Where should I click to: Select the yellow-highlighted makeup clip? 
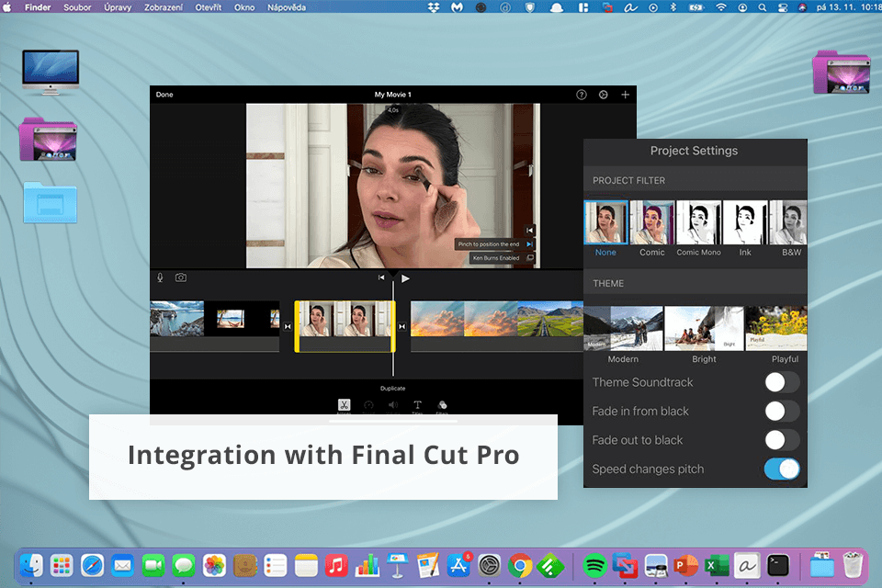(345, 326)
